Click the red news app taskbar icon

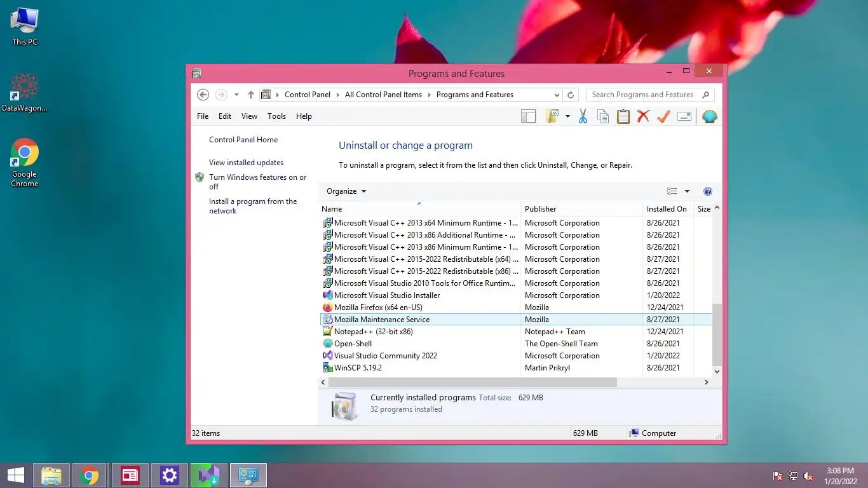(130, 475)
